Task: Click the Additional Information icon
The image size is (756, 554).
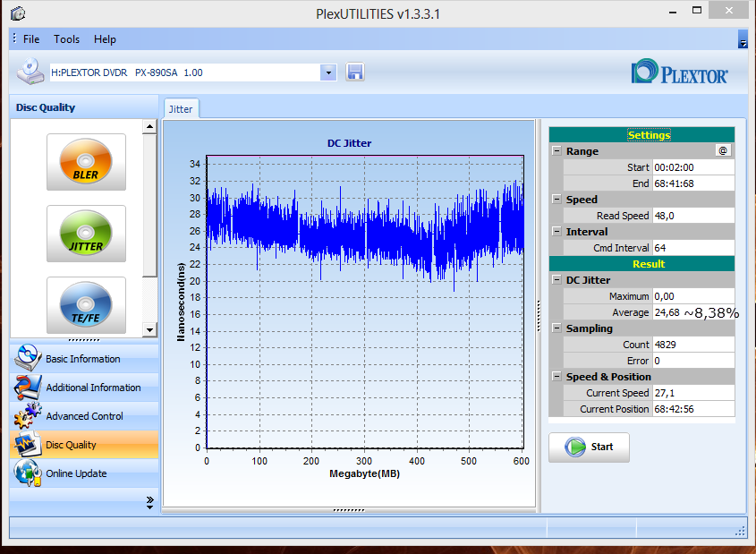Action: pos(28,387)
